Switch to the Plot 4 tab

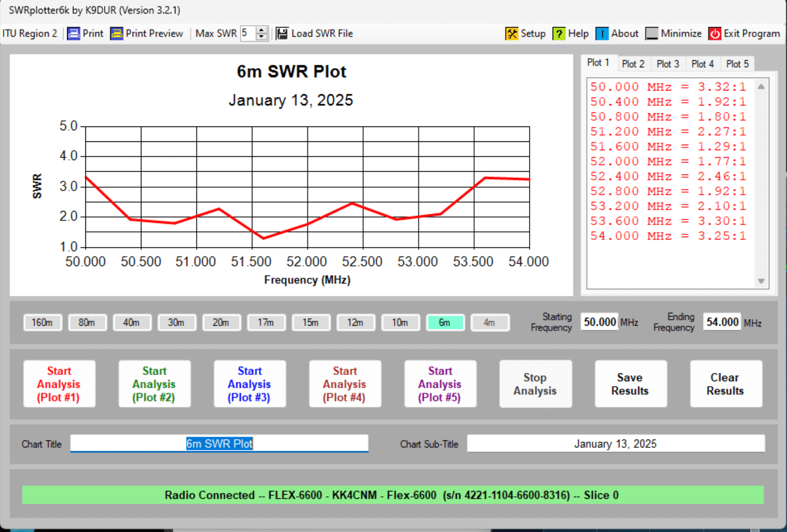703,64
